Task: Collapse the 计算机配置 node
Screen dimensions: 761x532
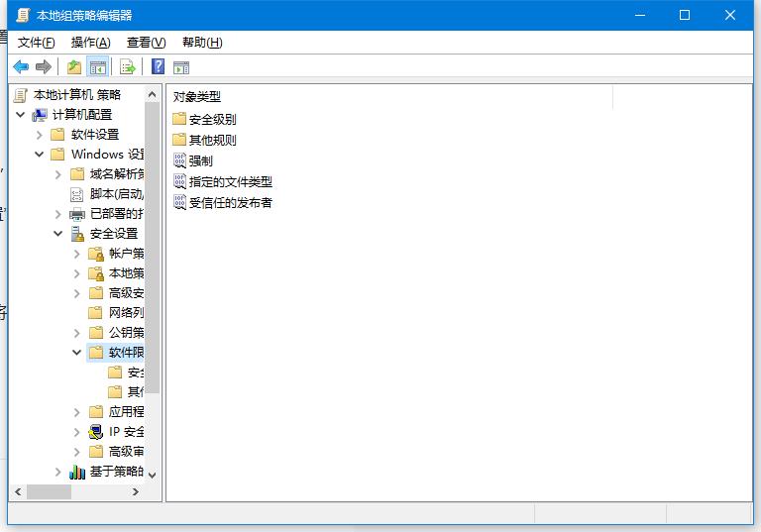Action: point(21,115)
